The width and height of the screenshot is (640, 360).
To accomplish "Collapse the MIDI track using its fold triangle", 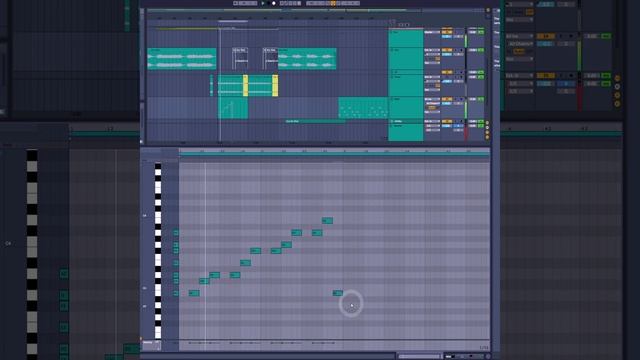I will (392, 99).
